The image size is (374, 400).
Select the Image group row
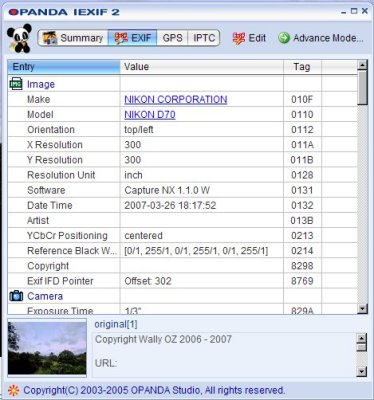click(182, 84)
